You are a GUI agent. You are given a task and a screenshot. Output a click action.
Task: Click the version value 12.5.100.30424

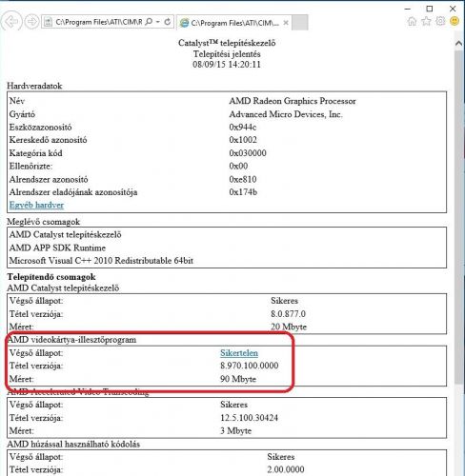(x=249, y=418)
